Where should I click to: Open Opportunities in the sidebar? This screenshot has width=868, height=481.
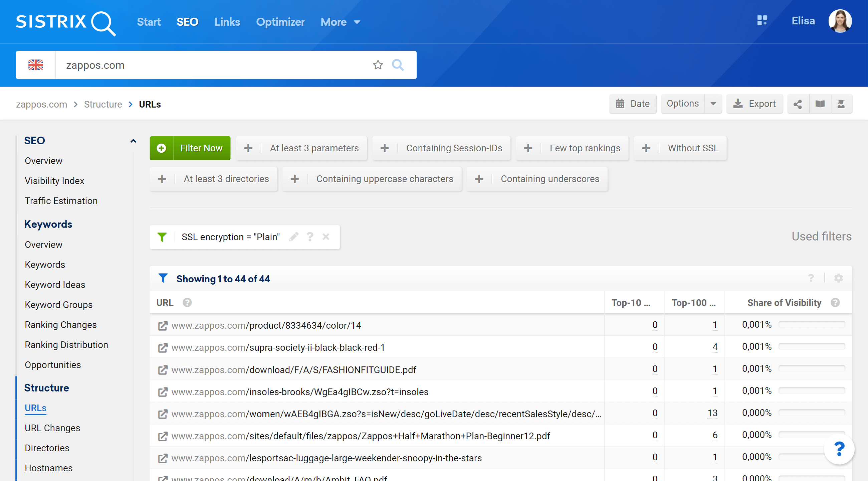pyautogui.click(x=53, y=365)
